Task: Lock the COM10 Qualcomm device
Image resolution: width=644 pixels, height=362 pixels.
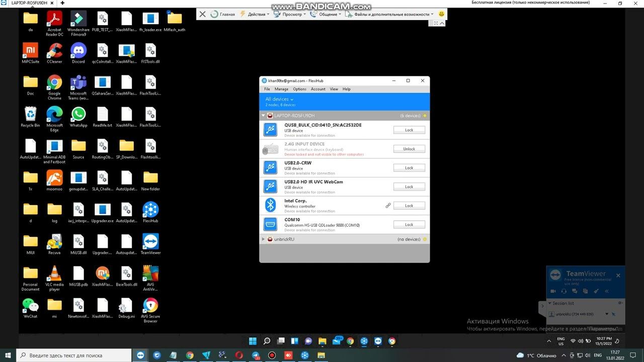Action: [x=409, y=225]
